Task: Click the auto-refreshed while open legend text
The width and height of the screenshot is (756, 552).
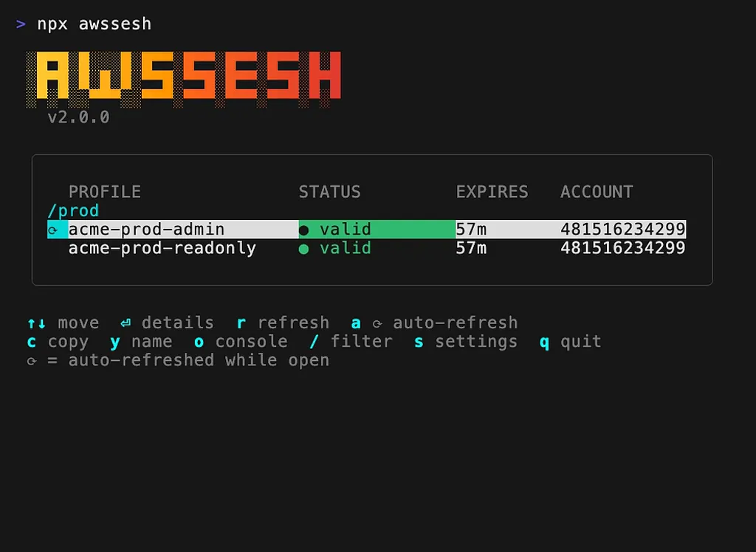Action: pos(199,361)
